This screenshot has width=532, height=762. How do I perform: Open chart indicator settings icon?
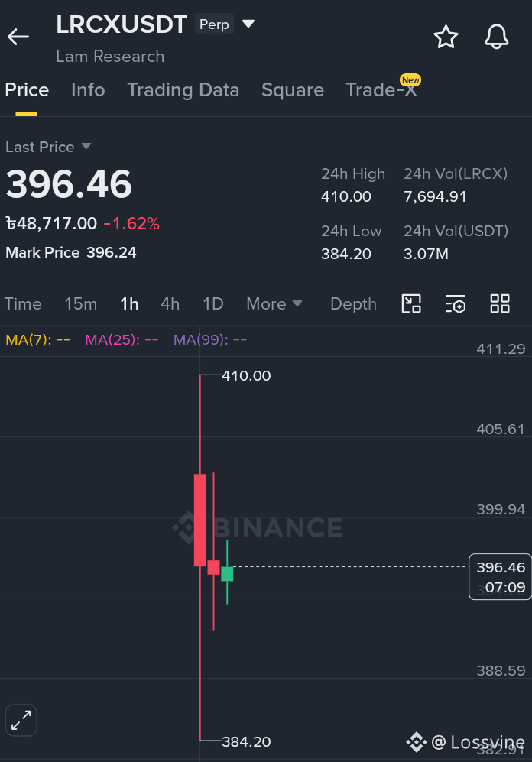(456, 303)
